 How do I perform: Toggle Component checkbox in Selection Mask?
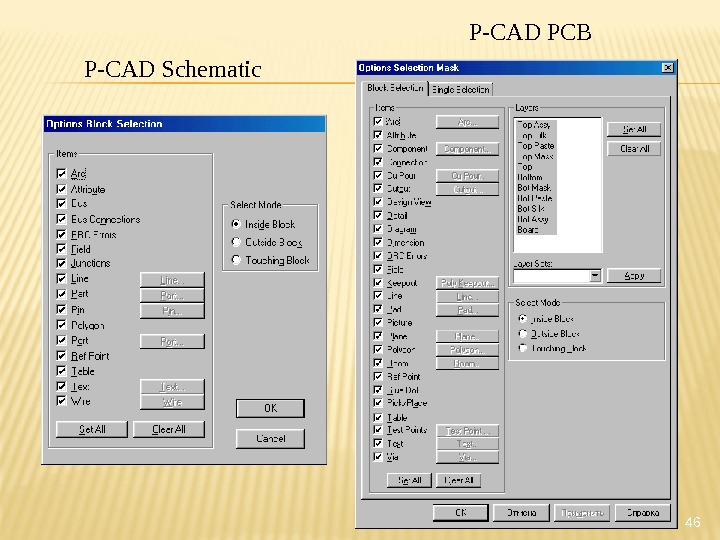tap(378, 149)
